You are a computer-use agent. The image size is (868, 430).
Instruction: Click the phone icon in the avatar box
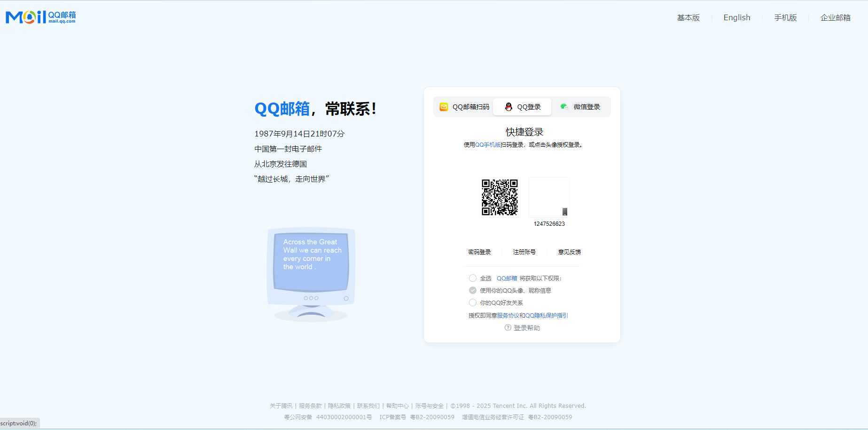point(565,212)
